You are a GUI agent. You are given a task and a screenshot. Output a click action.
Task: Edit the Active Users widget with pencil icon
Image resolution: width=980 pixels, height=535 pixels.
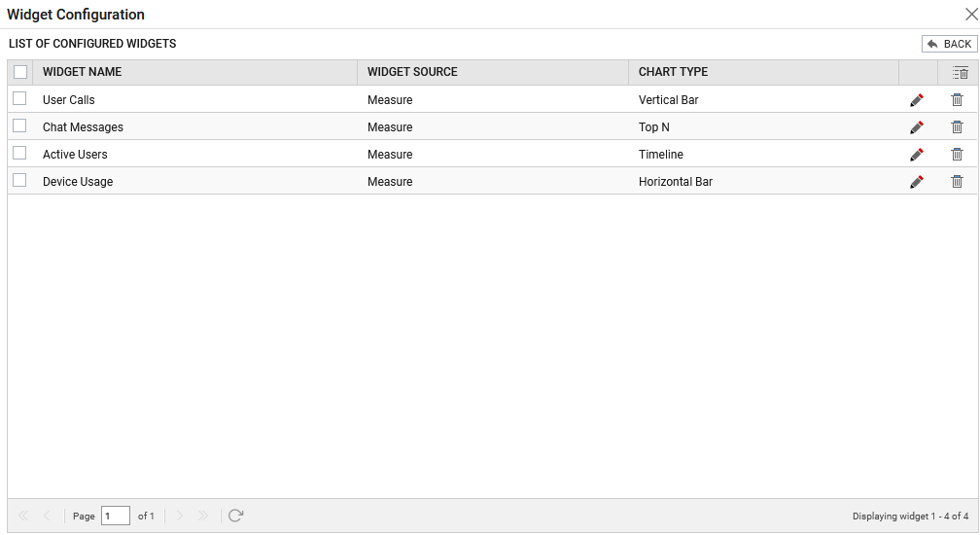click(x=916, y=155)
